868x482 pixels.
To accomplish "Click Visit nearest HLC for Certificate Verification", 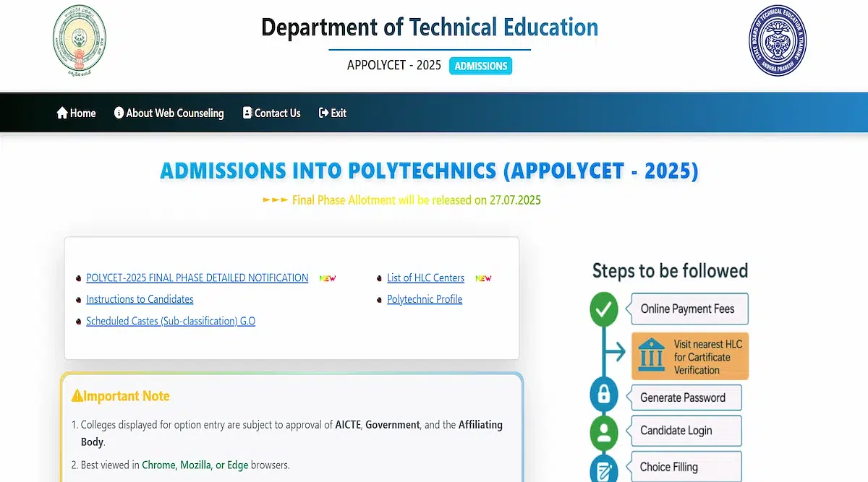I will 690,356.
